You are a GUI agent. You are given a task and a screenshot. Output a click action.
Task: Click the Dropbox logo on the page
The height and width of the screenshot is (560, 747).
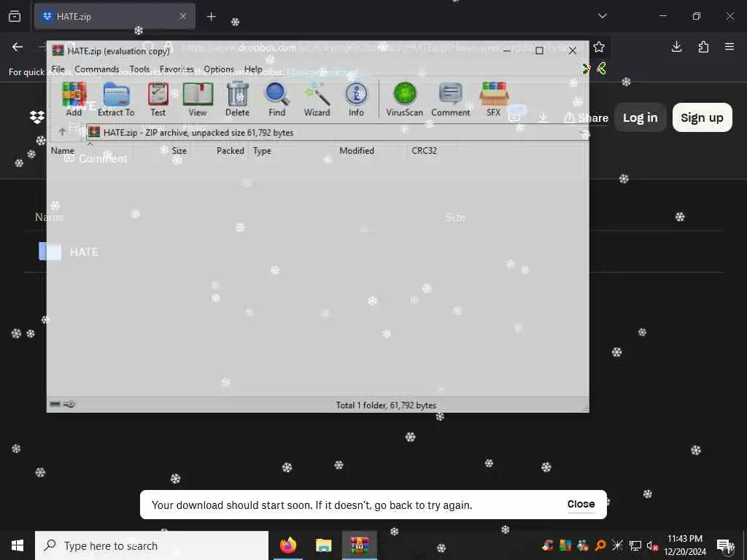pyautogui.click(x=37, y=117)
